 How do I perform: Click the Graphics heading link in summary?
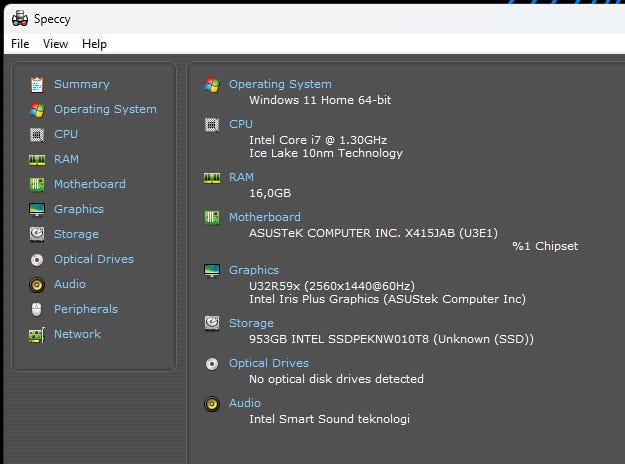pyautogui.click(x=254, y=270)
